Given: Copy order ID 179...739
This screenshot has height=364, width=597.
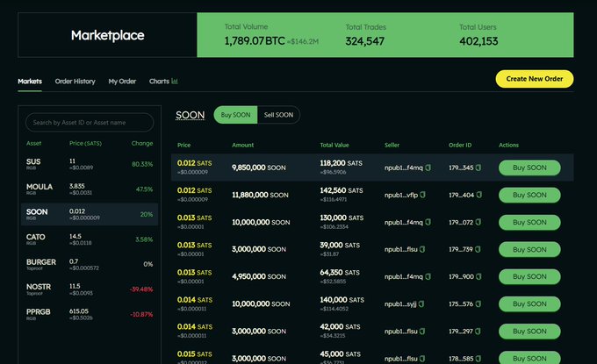Looking at the screenshot, I should (x=478, y=249).
